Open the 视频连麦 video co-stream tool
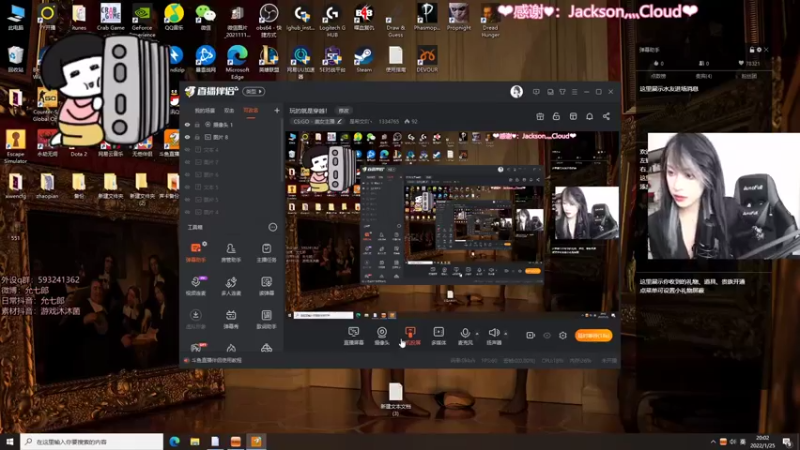 (x=195, y=286)
